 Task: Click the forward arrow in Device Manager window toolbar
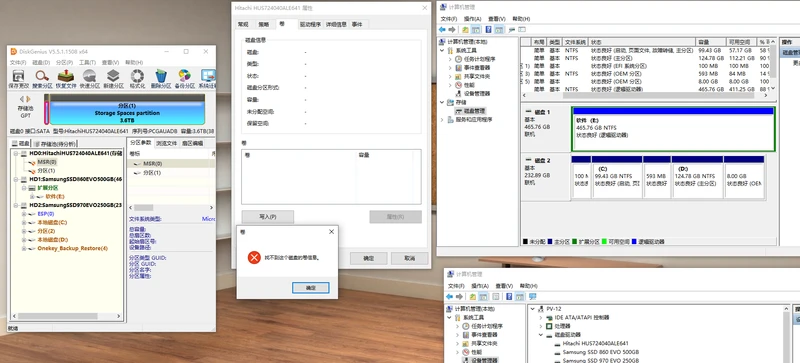tap(459, 296)
